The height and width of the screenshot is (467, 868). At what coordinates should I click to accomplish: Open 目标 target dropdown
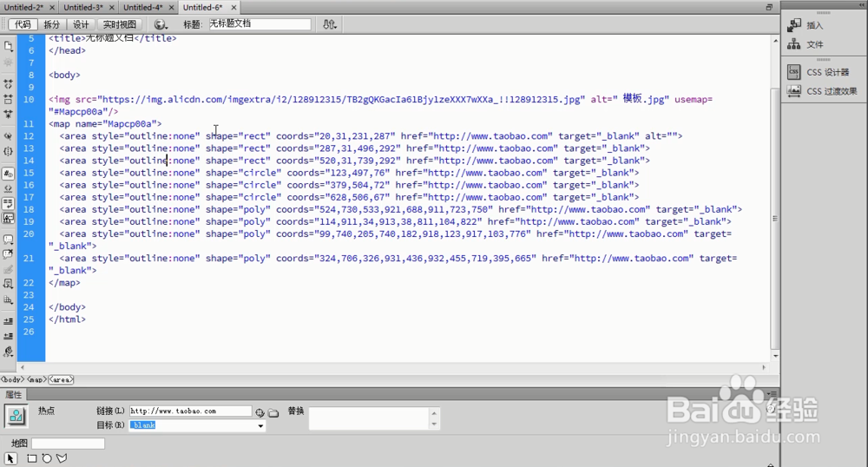click(260, 425)
